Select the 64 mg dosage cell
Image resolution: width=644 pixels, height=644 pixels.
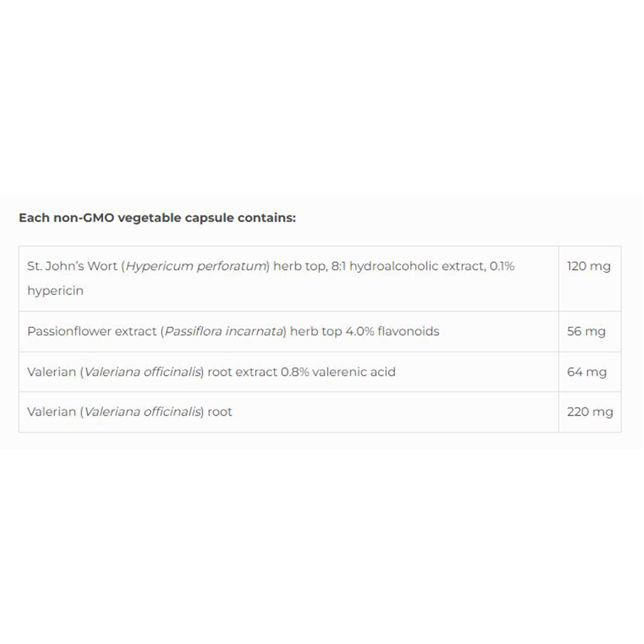(x=587, y=372)
